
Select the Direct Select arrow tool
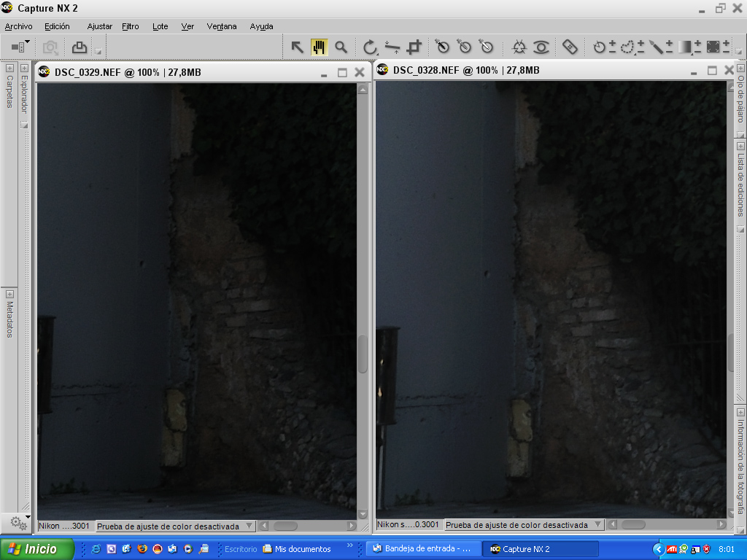(297, 47)
